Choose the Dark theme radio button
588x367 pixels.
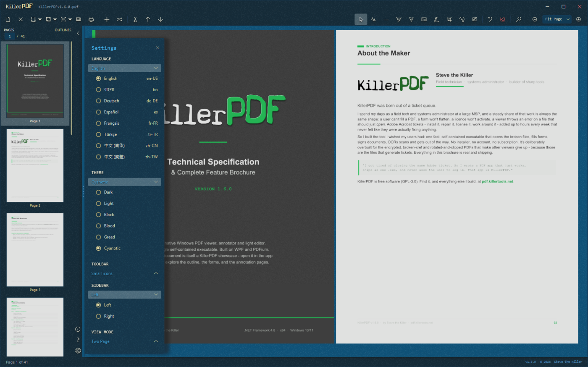click(x=98, y=192)
